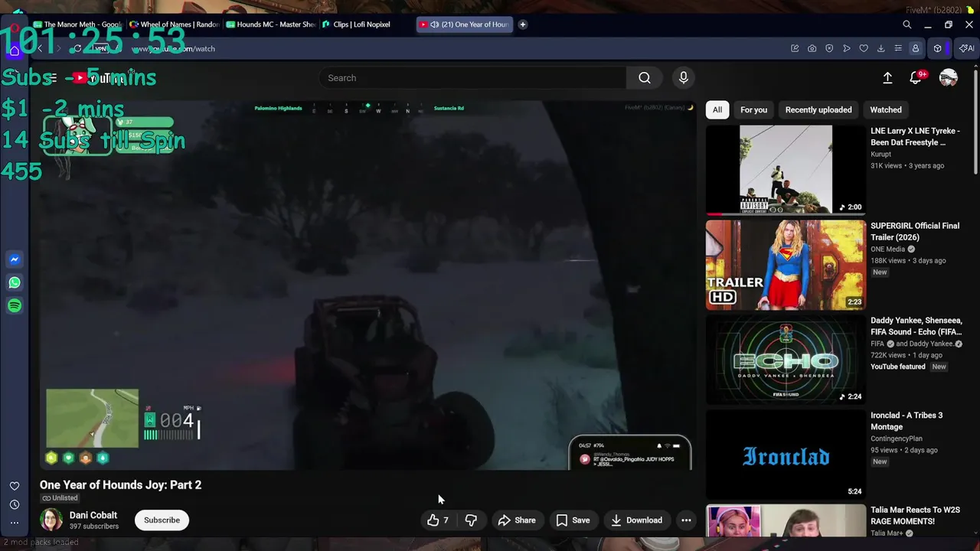Viewport: 980px width, 551px height.
Task: Open more video actions three-dots menu
Action: coord(686,520)
